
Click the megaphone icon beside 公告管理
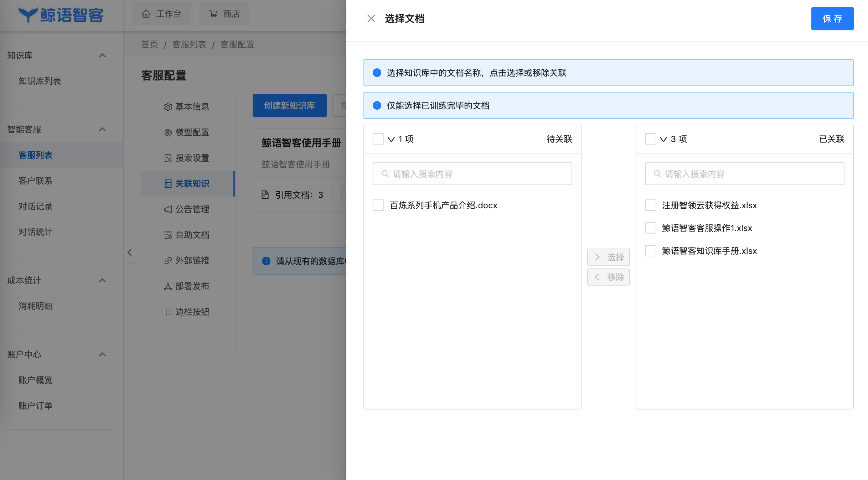(x=168, y=209)
